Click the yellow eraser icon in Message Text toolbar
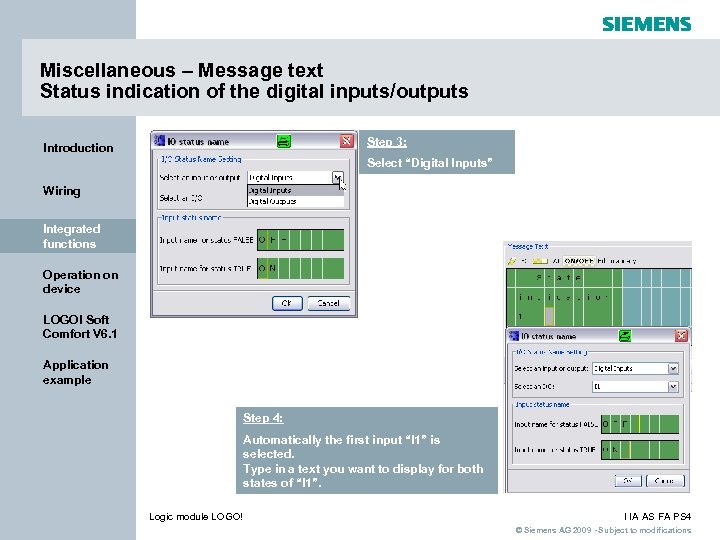Image resolution: width=720 pixels, height=540 pixels. [512, 261]
